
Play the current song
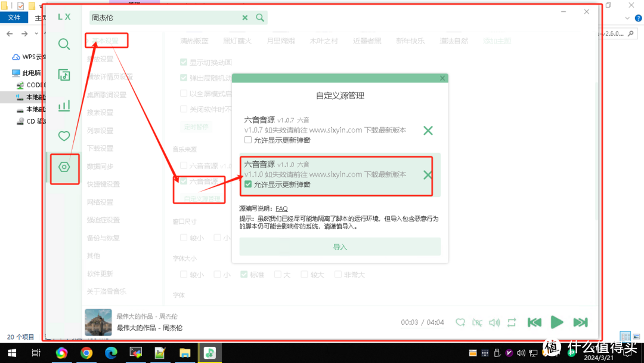(x=557, y=322)
